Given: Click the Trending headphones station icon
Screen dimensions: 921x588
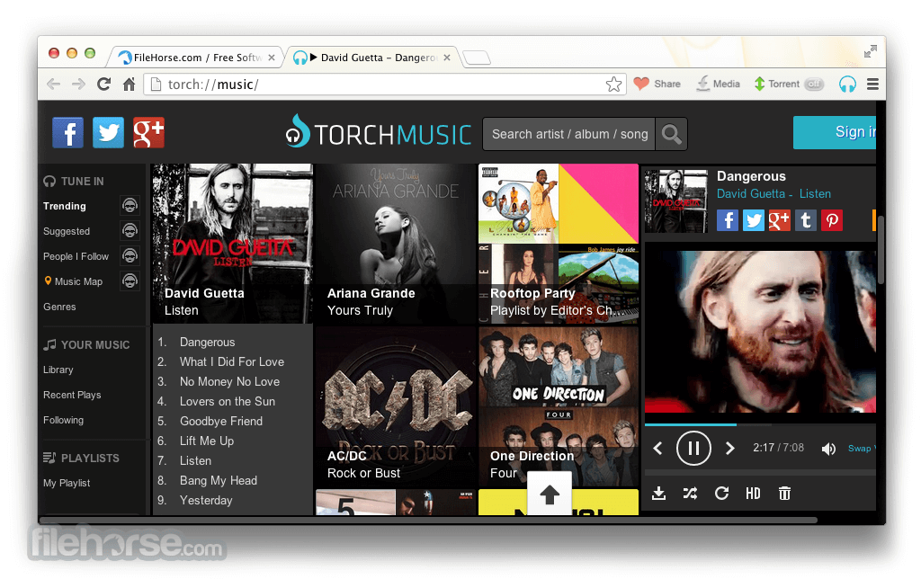Looking at the screenshot, I should 130,206.
